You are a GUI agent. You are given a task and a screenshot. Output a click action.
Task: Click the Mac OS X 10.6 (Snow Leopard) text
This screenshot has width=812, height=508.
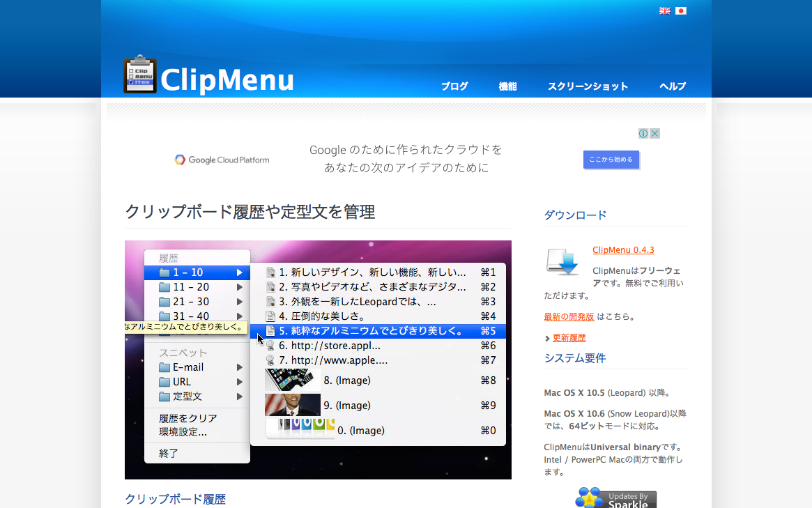coord(615,420)
